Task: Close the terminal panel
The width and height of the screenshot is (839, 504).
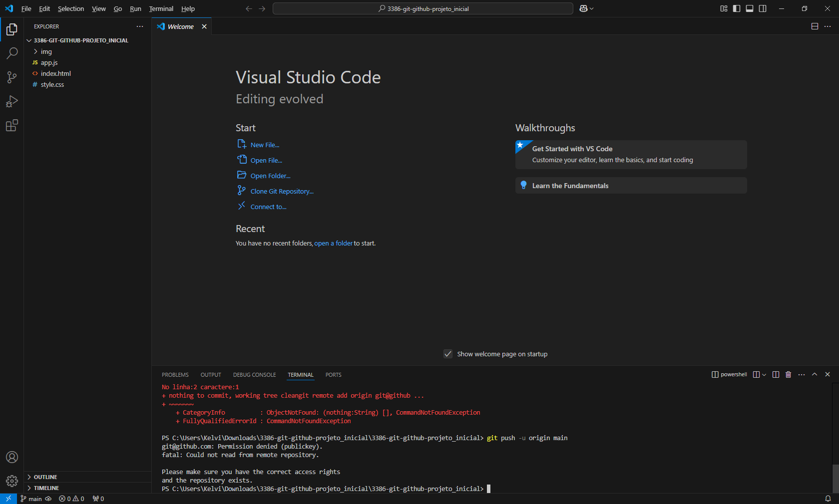Action: [828, 374]
